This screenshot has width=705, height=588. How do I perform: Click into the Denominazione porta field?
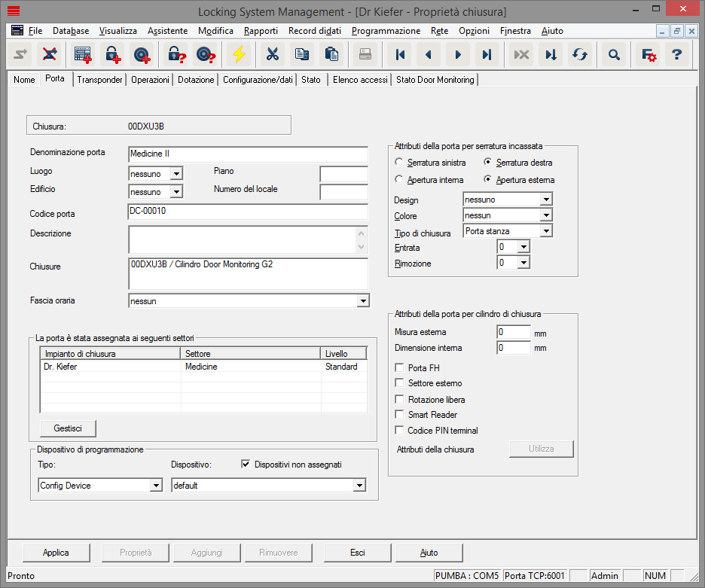(248, 154)
